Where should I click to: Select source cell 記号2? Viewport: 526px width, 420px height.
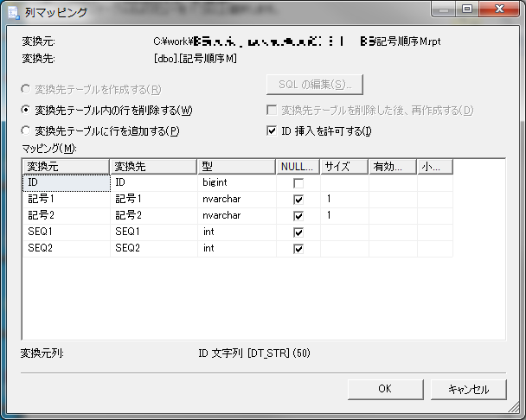[67, 215]
